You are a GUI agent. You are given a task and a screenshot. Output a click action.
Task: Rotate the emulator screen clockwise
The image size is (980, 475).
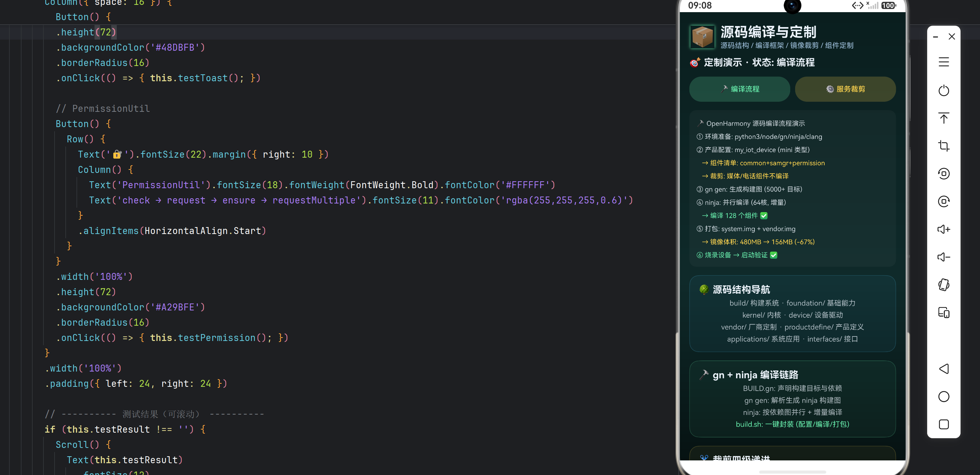tap(944, 201)
